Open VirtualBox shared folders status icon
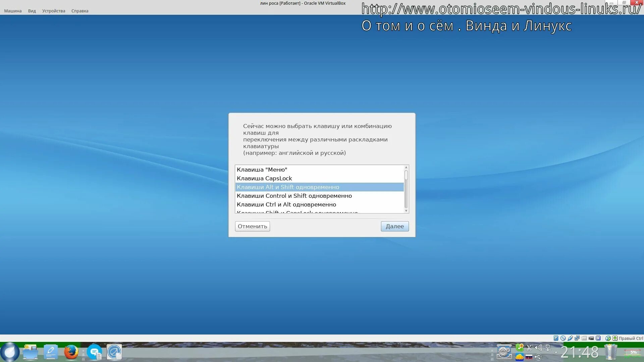 pyautogui.click(x=584, y=338)
